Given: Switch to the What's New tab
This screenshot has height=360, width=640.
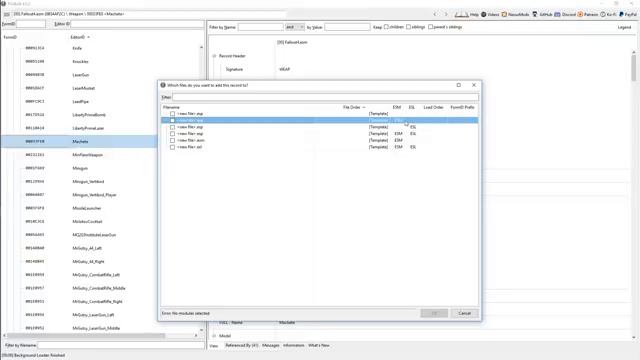Looking at the screenshot, I should coord(319,345).
